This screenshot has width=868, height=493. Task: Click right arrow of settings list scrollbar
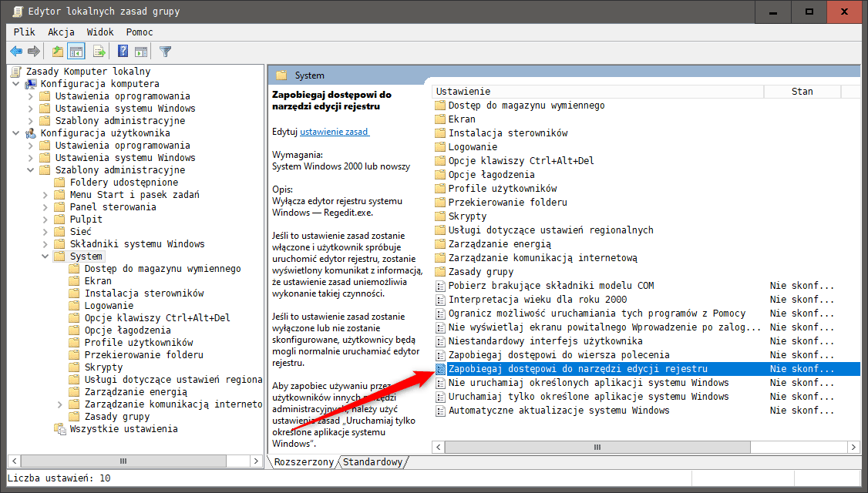click(853, 447)
